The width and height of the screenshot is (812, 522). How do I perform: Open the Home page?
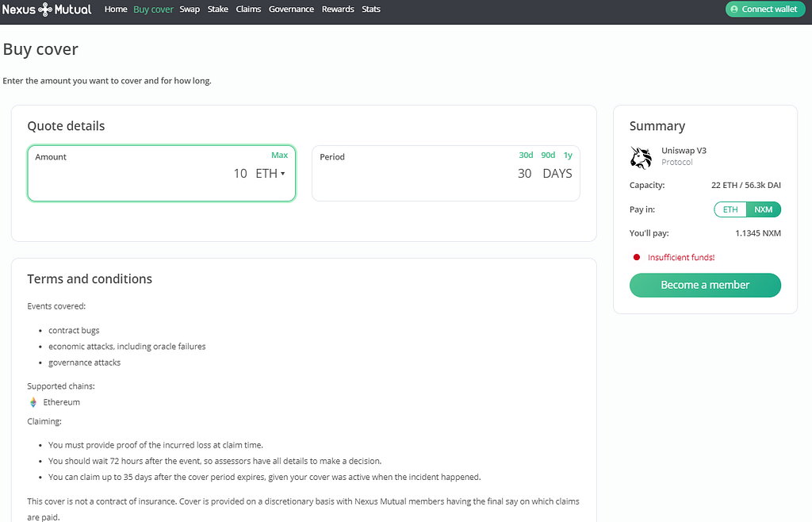[116, 10]
